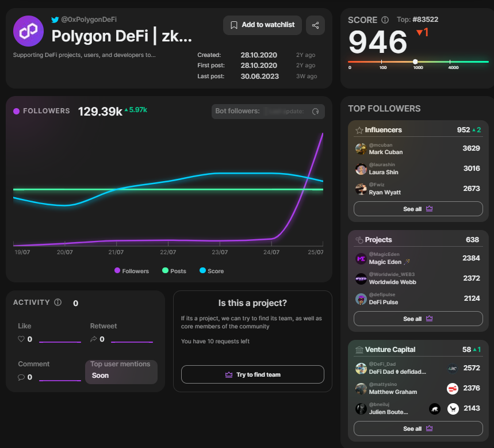The height and width of the screenshot is (448, 494).
Task: See all Influencers followers
Action: coord(418,209)
